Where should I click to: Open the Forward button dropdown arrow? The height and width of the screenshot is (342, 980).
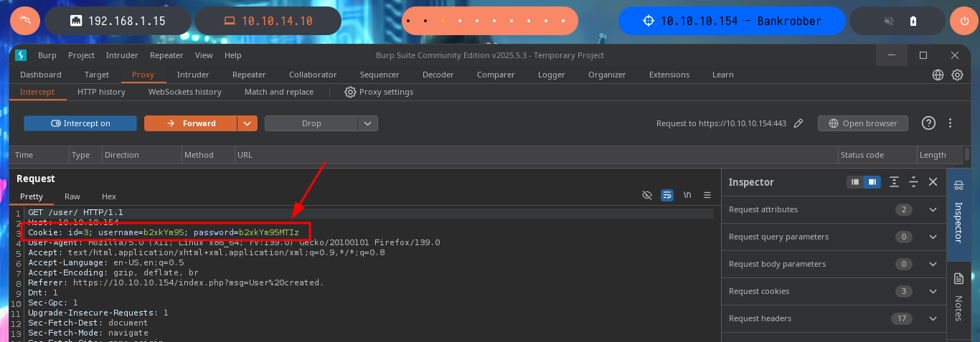[248, 123]
